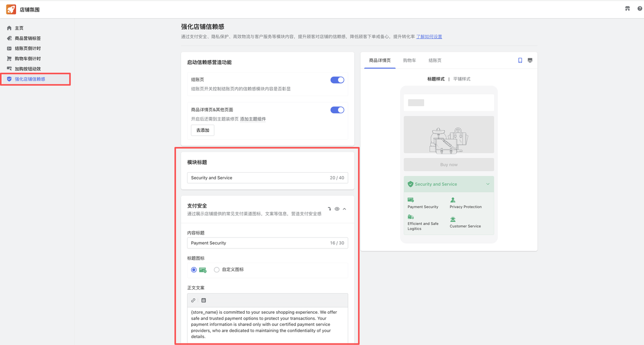This screenshot has width=644, height=345.
Task: Switch to 平铺样式 style
Action: click(x=461, y=79)
